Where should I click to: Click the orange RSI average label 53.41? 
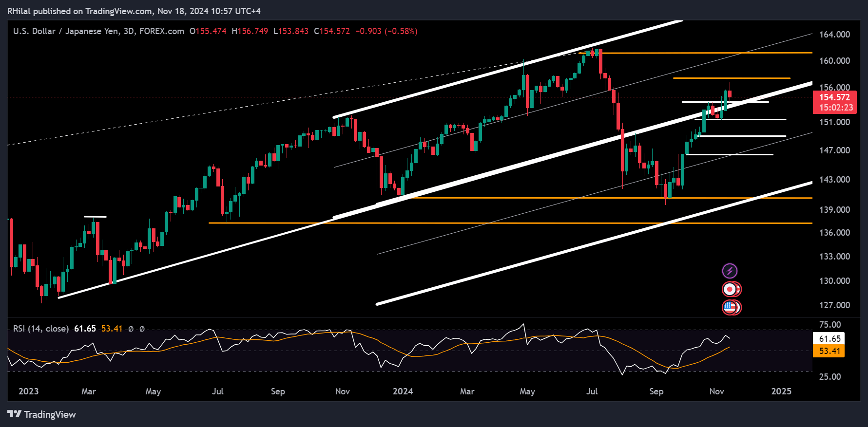pos(829,351)
